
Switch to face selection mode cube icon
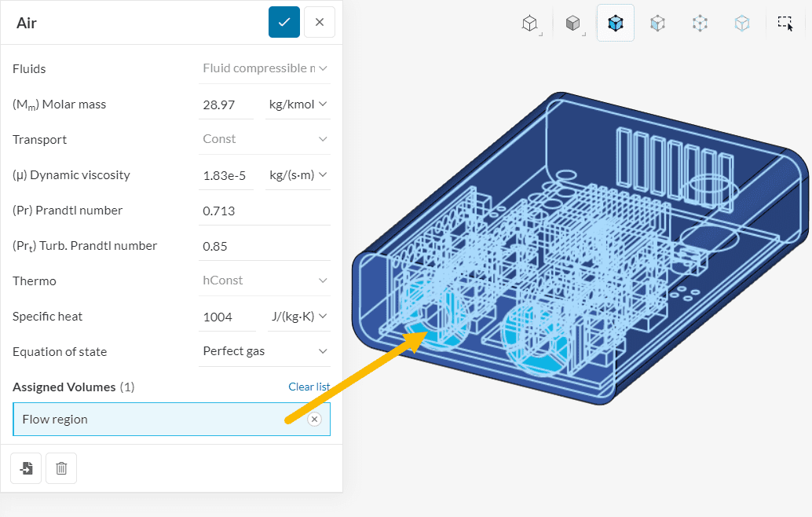658,24
